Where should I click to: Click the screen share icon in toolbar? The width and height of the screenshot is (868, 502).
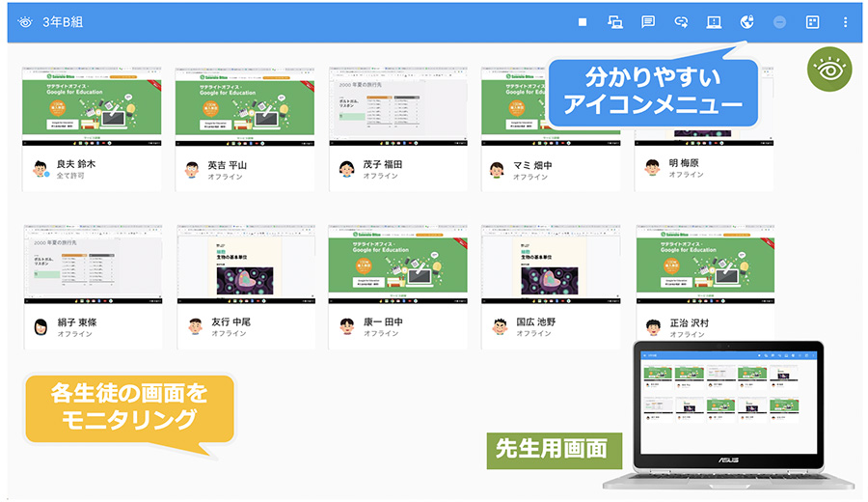coord(615,21)
